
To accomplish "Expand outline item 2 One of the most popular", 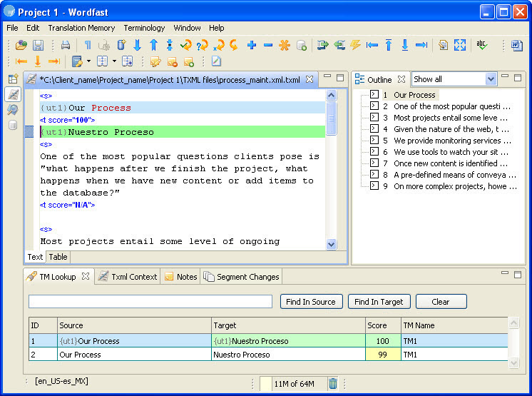I will 374,106.
